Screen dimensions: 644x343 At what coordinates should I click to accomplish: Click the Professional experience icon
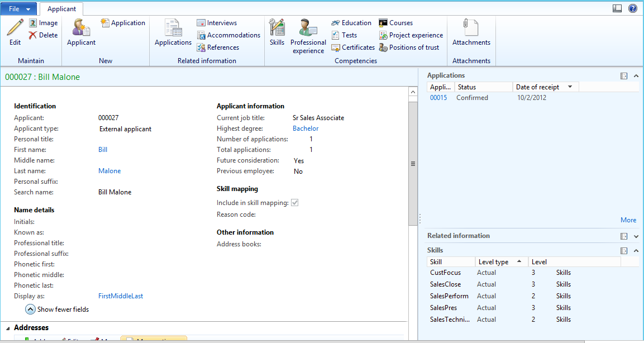click(x=308, y=28)
